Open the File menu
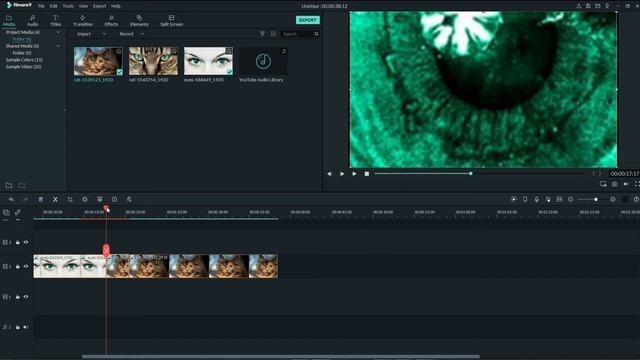The height and width of the screenshot is (360, 640). [x=41, y=6]
